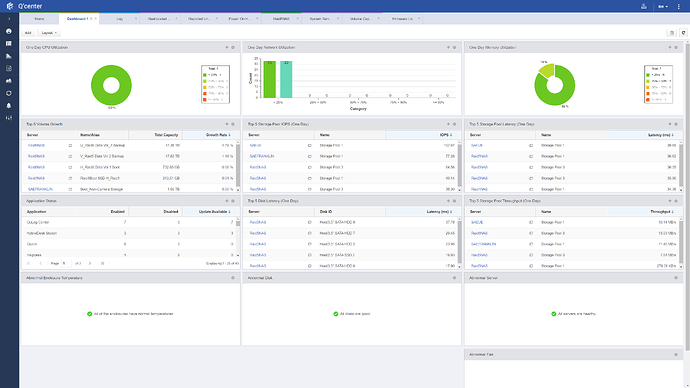This screenshot has width=690, height=388.
Task: Open settings gear on One Day Memory Utilization widget
Action: (x=676, y=48)
